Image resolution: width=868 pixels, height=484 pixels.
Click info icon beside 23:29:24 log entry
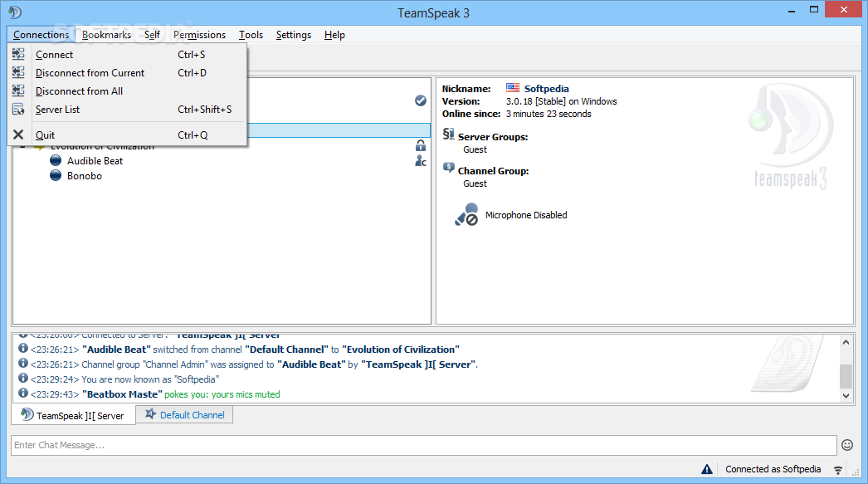[23, 379]
